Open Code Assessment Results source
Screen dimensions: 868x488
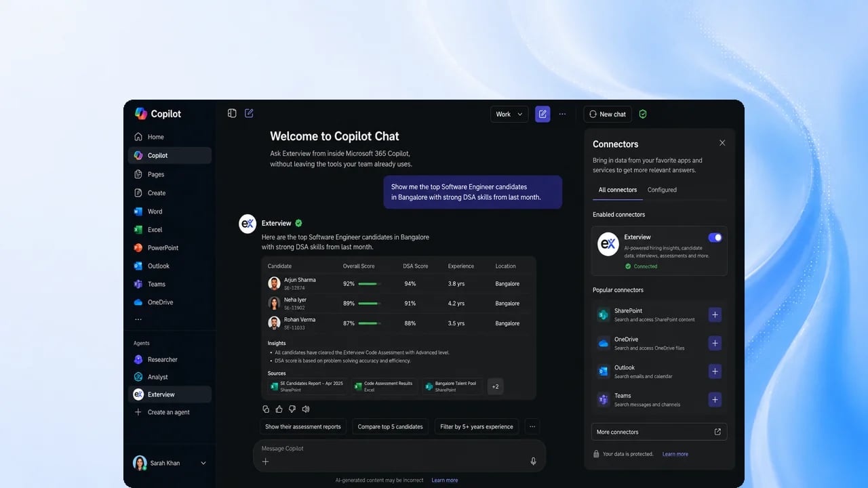tap(384, 386)
